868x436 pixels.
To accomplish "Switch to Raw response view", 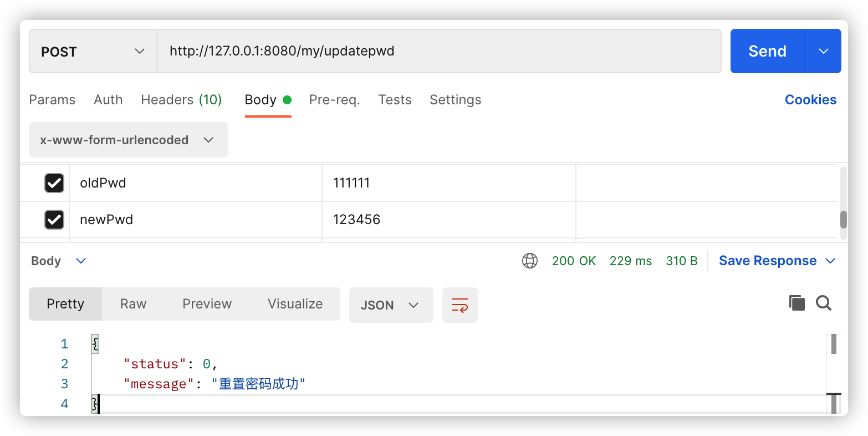I will click(134, 304).
